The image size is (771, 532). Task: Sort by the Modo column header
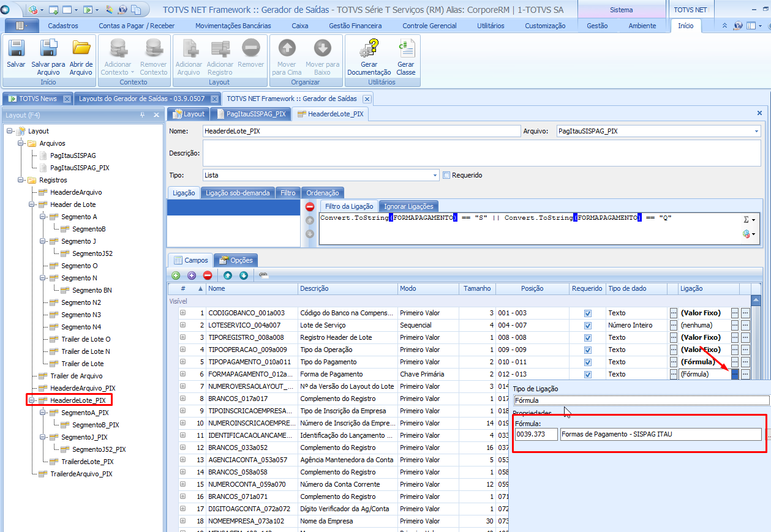(428, 288)
